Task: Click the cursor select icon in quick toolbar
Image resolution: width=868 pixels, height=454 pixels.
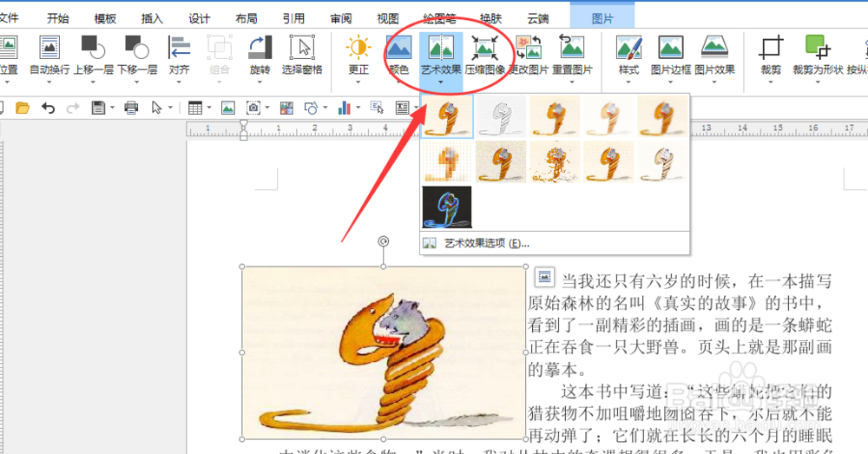Action: coord(156,108)
